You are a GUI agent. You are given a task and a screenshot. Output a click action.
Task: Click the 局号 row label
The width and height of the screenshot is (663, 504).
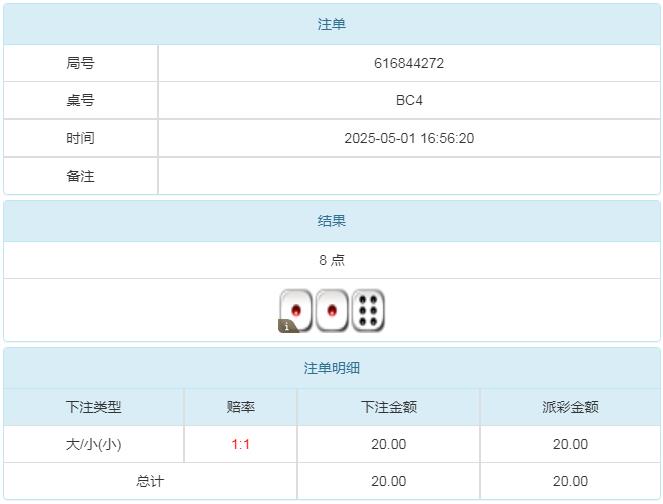coord(81,63)
